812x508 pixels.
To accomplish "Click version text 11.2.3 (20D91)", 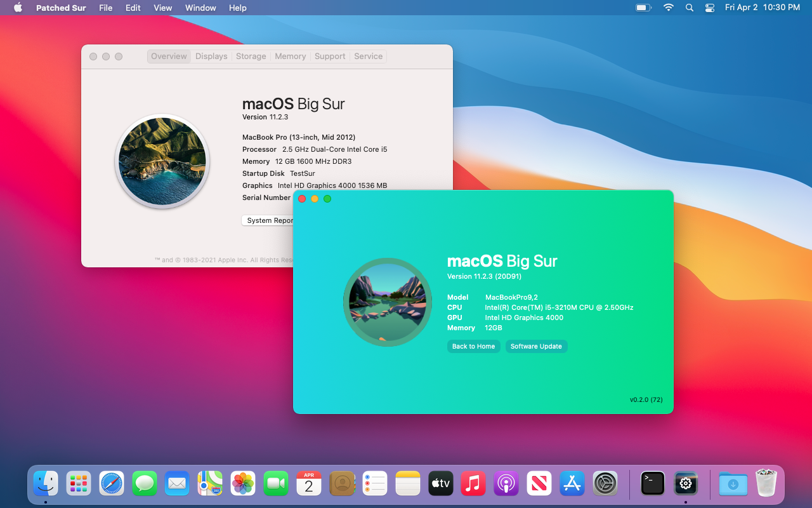I will click(x=484, y=276).
